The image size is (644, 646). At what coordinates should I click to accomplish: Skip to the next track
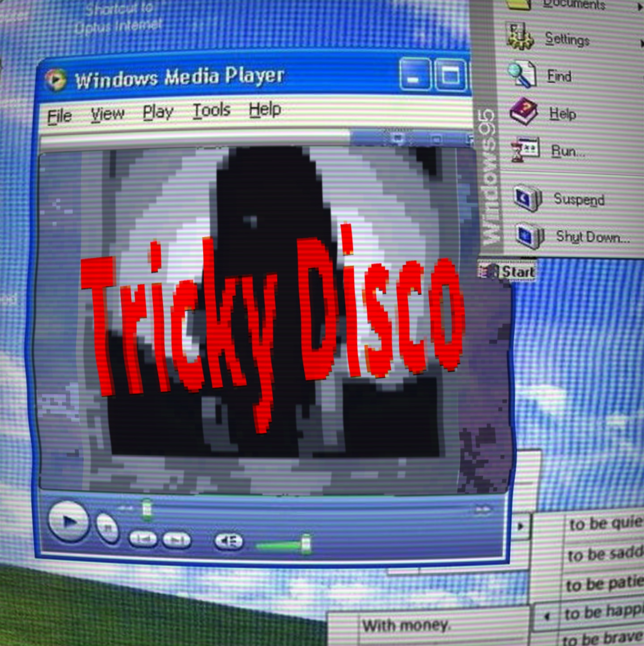click(x=177, y=540)
